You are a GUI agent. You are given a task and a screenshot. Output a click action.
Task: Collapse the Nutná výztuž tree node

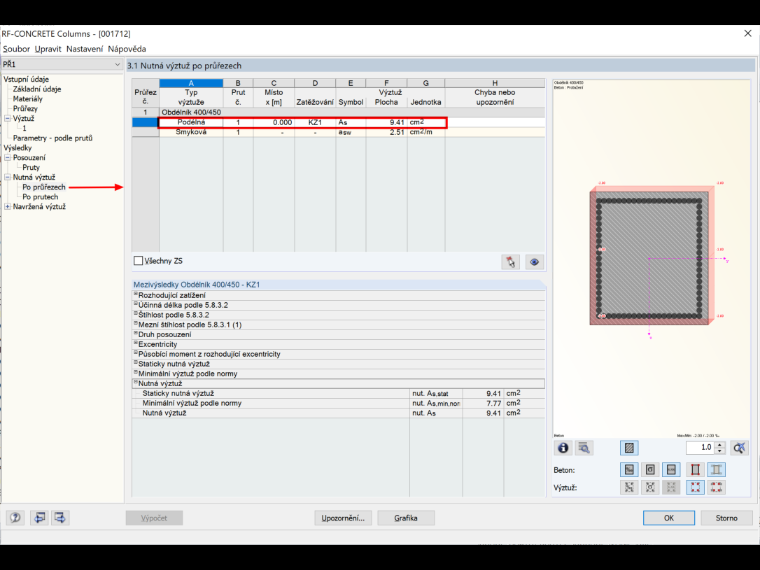tap(7, 177)
